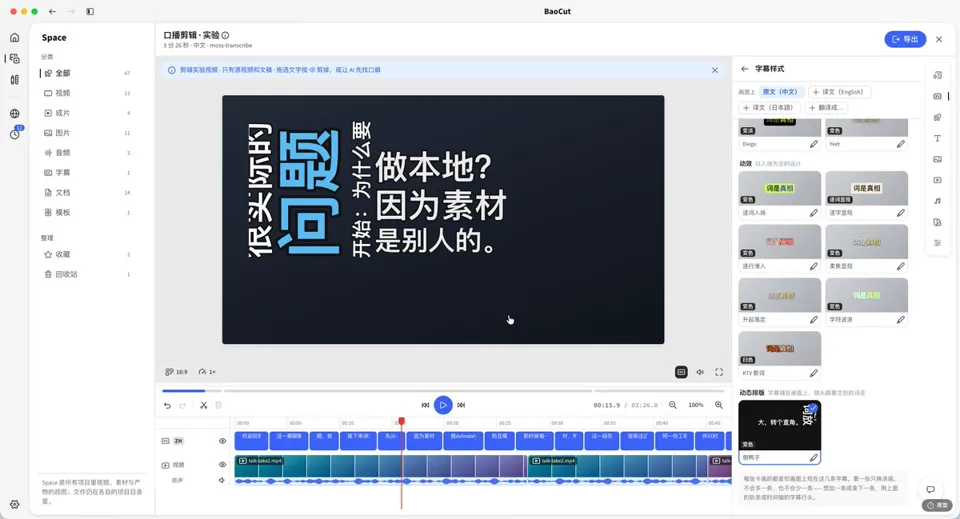Select 原文 (中文) subtitle language chip
Viewport: 960px width, 519px height.
coord(780,92)
